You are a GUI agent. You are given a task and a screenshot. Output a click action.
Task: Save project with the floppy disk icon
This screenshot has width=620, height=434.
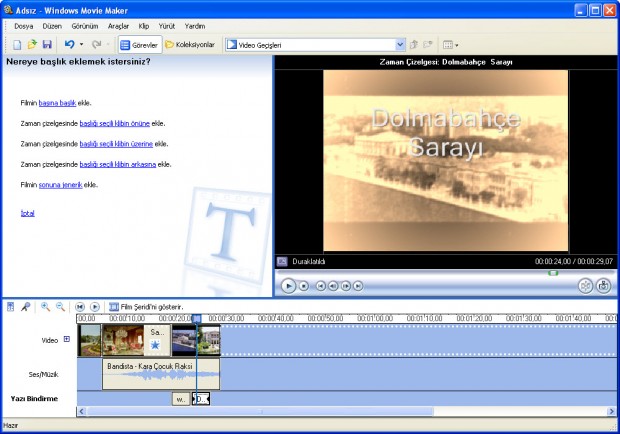pos(47,45)
